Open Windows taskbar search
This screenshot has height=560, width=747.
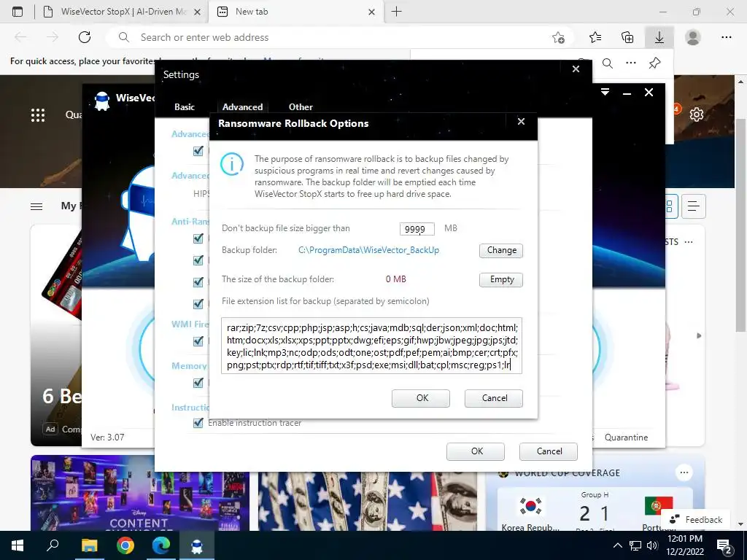click(x=53, y=545)
